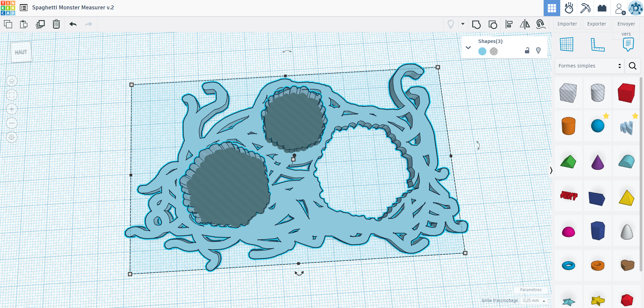Open the Bricks mode icon

tap(602, 8)
